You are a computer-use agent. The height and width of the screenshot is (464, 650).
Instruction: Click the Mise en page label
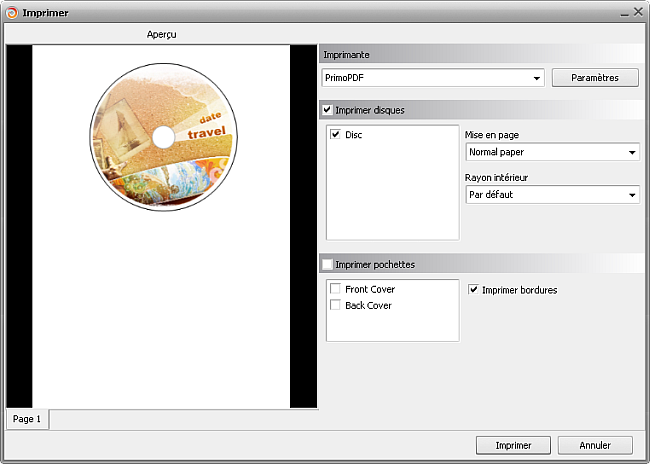[x=492, y=135]
